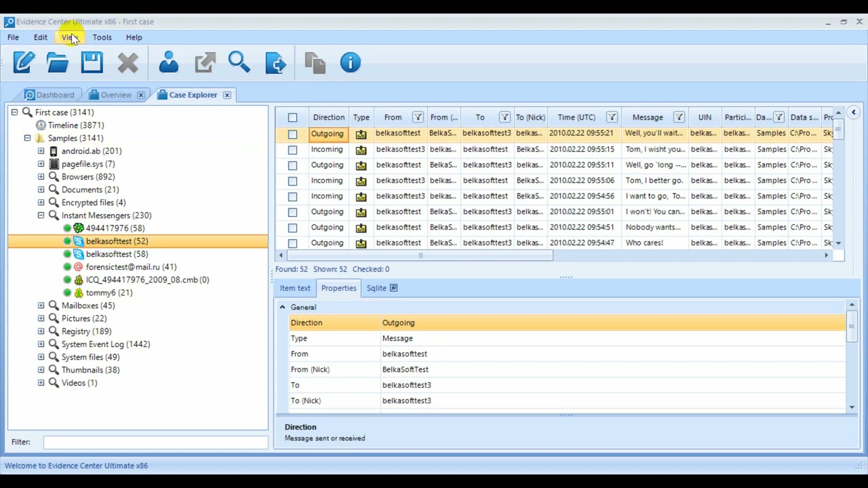This screenshot has height=488, width=868.
Task: Click the ICQ flower icon beside 494417976 (58)
Action: point(79,228)
